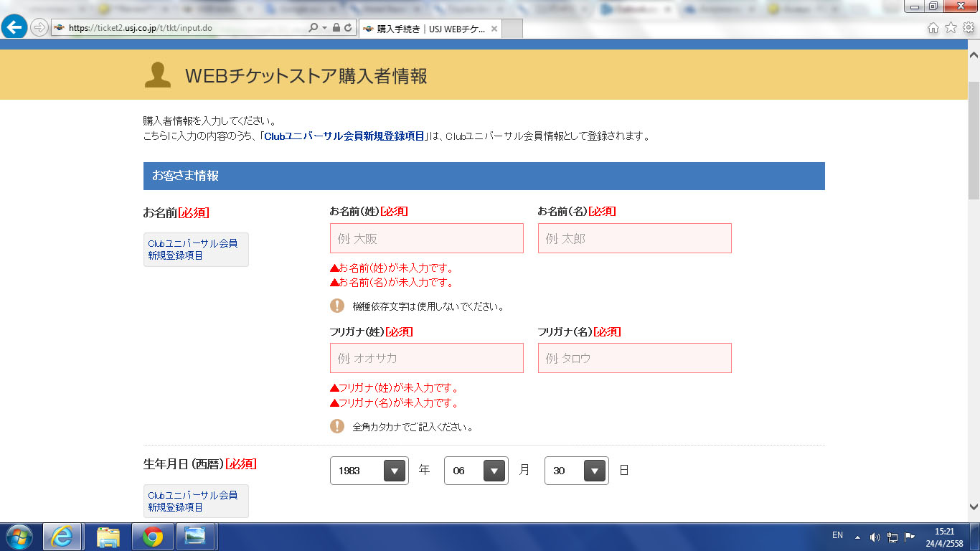Screen dimensions: 980x551
Task: Click the network connection tray icon
Action: point(892,537)
